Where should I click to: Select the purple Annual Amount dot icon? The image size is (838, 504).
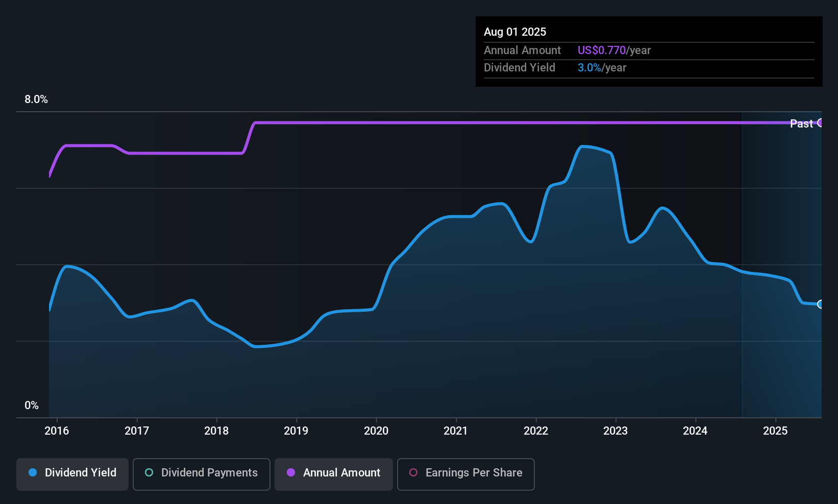tap(291, 473)
